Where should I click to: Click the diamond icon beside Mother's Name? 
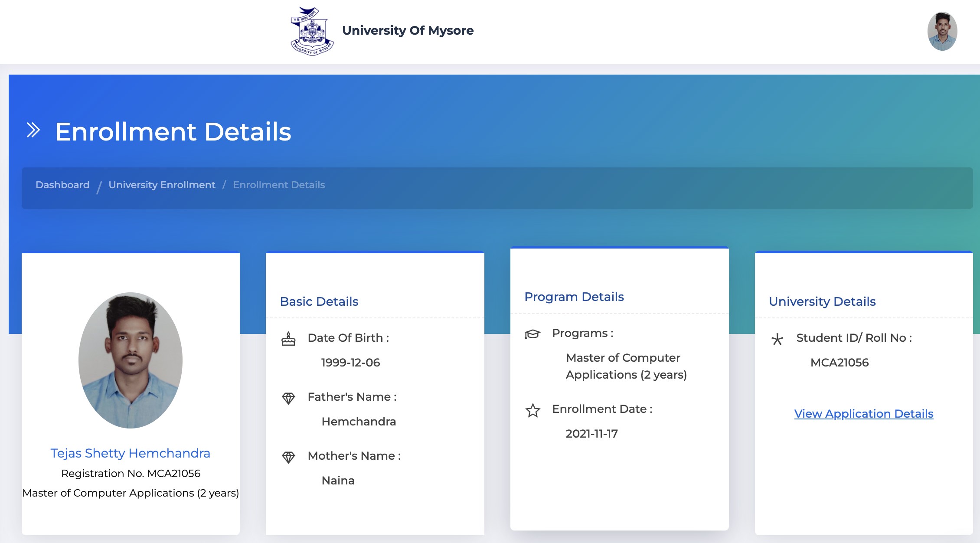[x=288, y=457]
